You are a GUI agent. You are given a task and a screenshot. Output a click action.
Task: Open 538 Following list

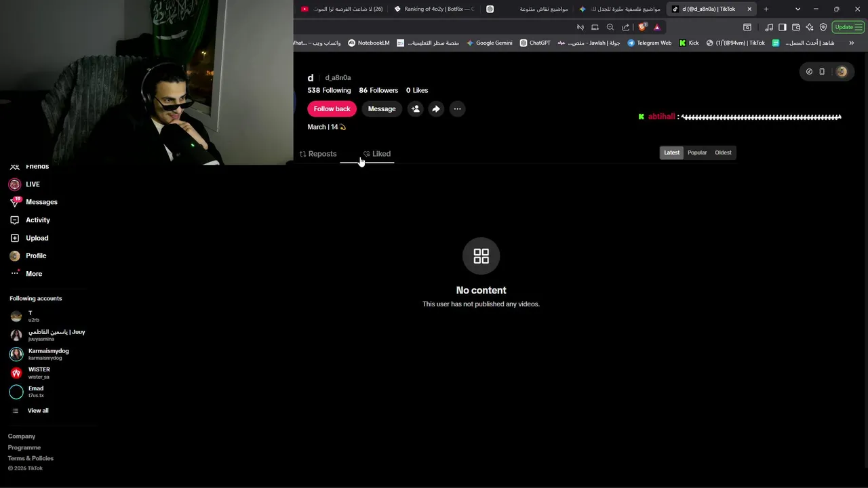(329, 90)
